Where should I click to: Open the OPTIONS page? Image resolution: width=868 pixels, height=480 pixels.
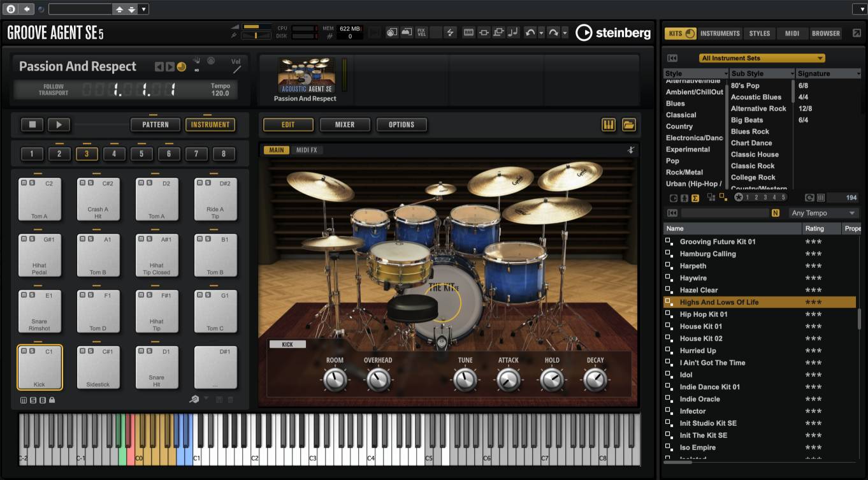coord(401,125)
